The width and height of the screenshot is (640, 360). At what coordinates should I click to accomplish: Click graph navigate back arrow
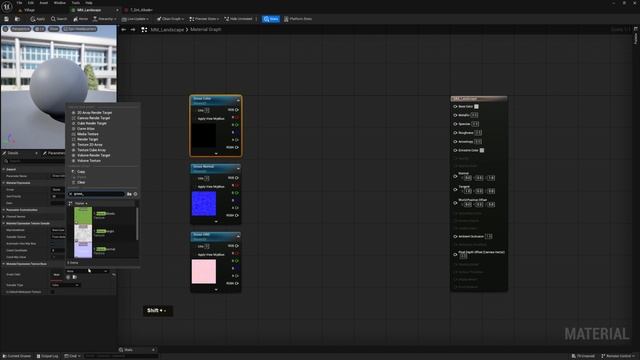click(x=124, y=29)
